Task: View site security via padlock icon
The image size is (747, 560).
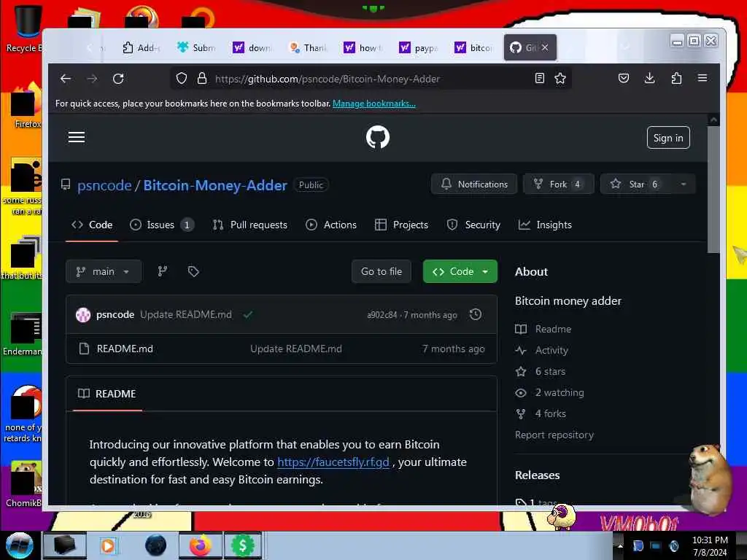Action: [202, 79]
